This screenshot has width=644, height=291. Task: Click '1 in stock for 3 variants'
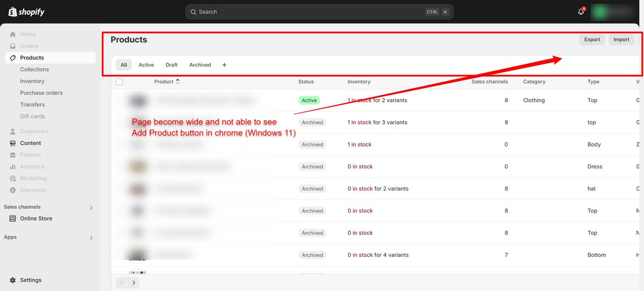(x=377, y=122)
